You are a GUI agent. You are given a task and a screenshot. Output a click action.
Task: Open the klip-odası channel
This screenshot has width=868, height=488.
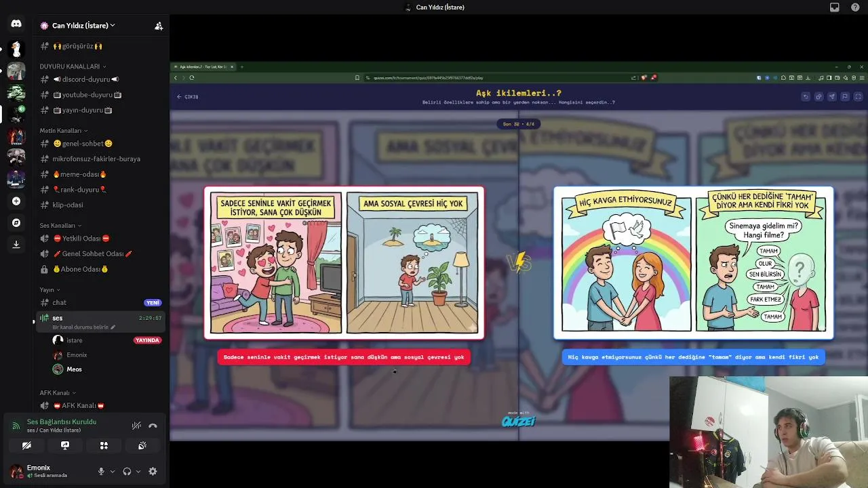100,205
